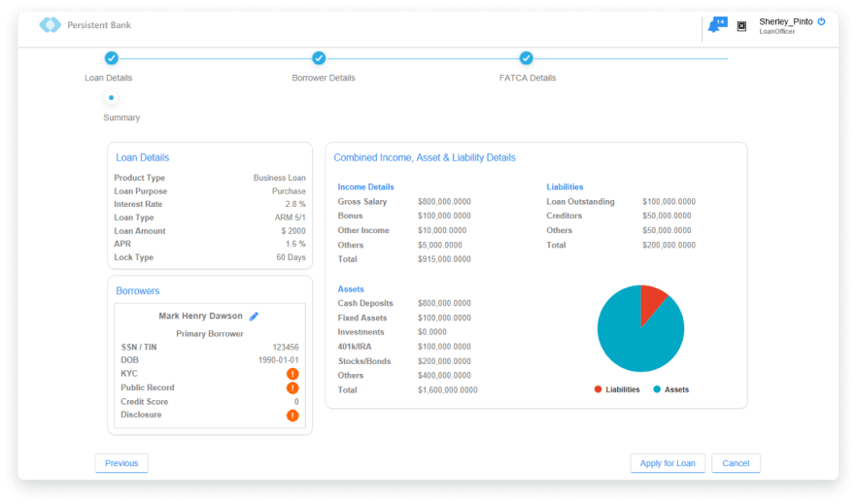Select the FATCA Details step circle
This screenshot has height=504, width=857.
[x=526, y=58]
